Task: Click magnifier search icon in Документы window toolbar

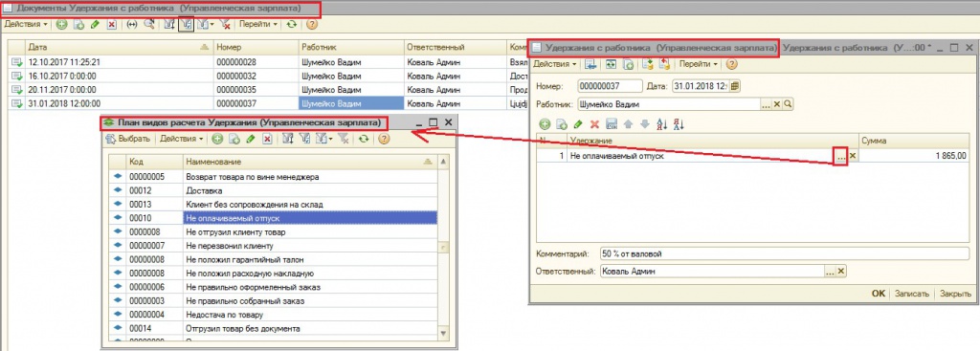Action: point(149,24)
